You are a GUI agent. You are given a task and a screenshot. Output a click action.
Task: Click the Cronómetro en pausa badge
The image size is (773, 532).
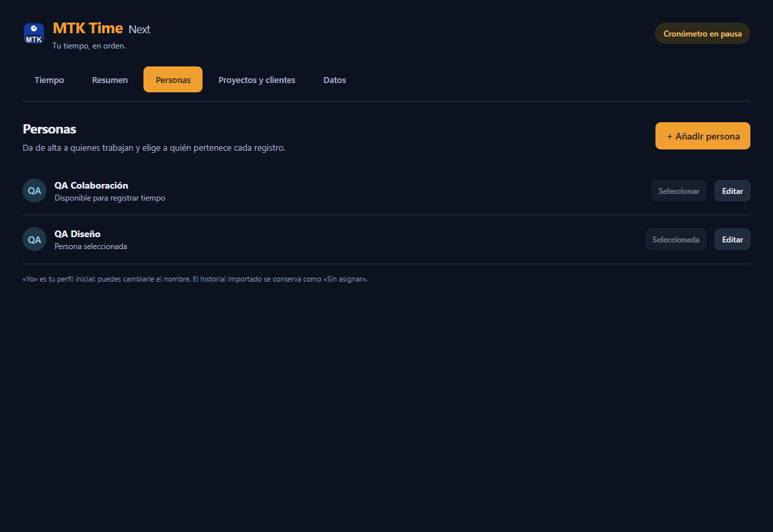click(x=703, y=33)
